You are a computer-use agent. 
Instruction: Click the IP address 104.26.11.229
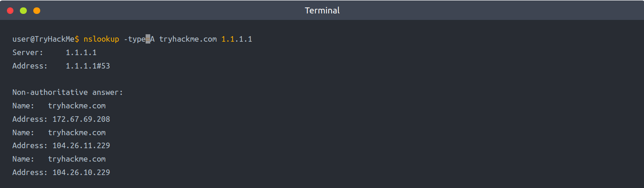(x=81, y=146)
